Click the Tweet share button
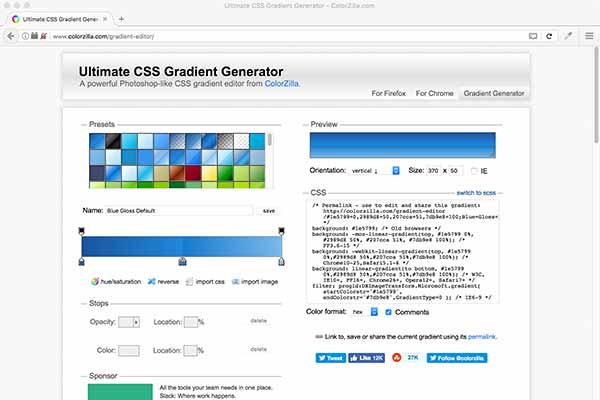 (x=331, y=358)
